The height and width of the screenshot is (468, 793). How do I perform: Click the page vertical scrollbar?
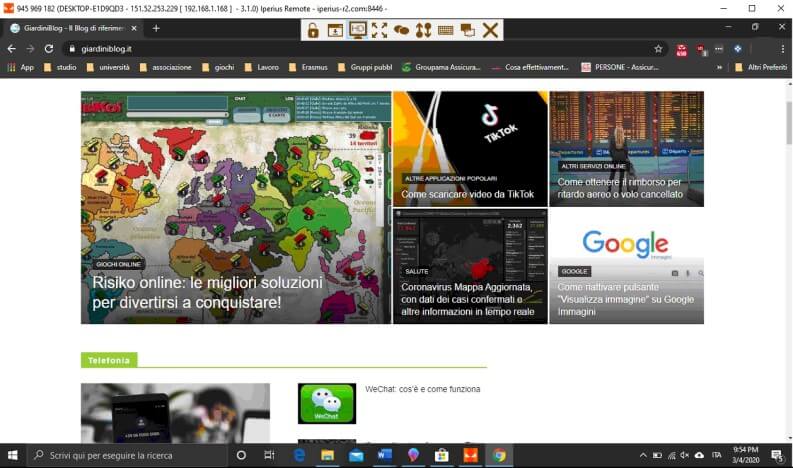pyautogui.click(x=789, y=122)
